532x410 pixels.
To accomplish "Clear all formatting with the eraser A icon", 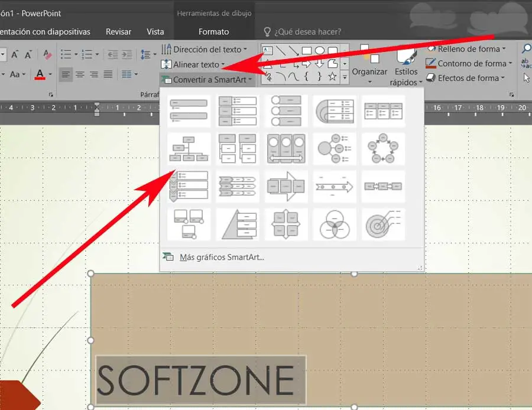I will click(47, 54).
